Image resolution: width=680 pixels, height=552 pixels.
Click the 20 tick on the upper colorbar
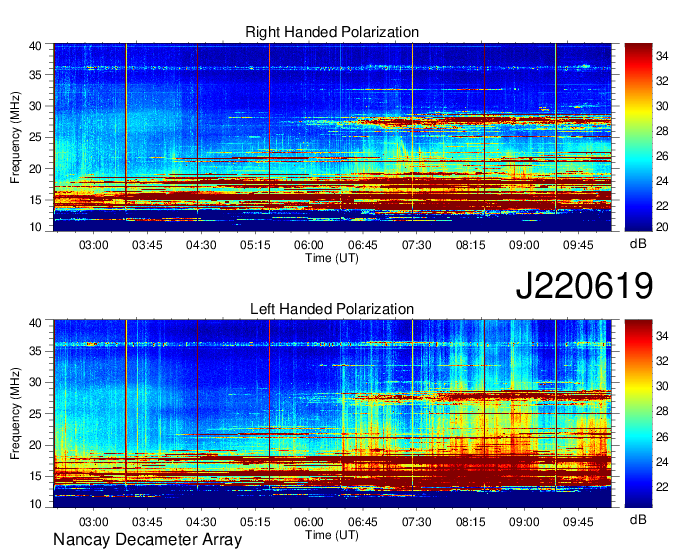click(x=663, y=227)
